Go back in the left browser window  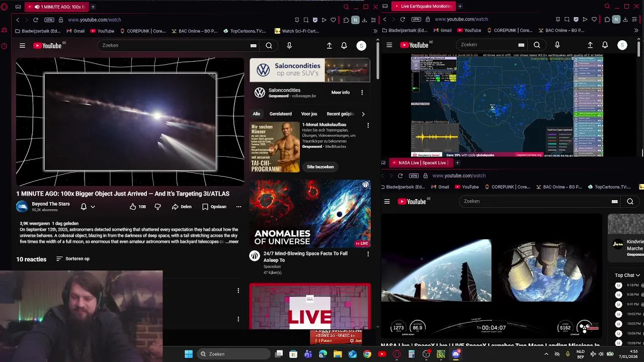[18, 20]
